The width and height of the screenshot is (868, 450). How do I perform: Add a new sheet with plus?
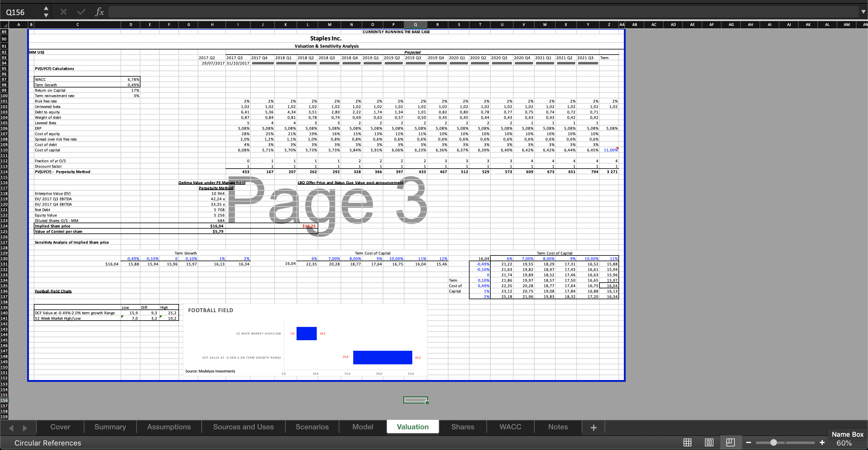pyautogui.click(x=594, y=427)
